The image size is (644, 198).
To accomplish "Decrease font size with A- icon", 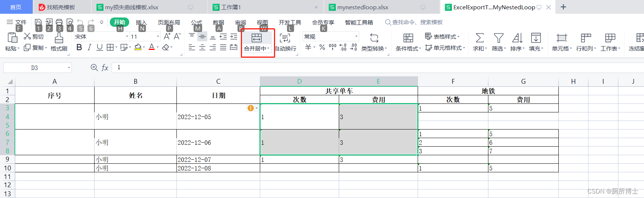I will click(x=177, y=36).
